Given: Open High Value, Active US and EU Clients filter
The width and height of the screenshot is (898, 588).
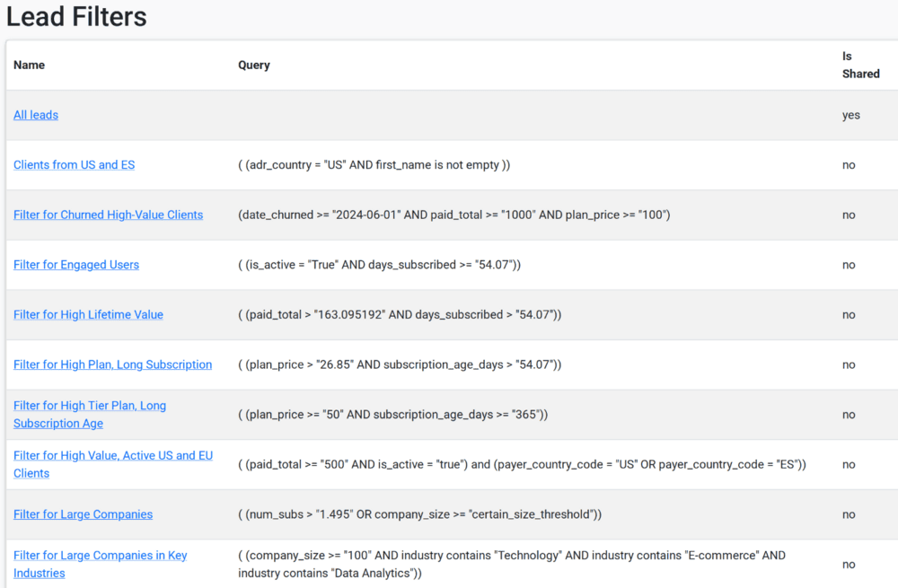Looking at the screenshot, I should pyautogui.click(x=112, y=456).
